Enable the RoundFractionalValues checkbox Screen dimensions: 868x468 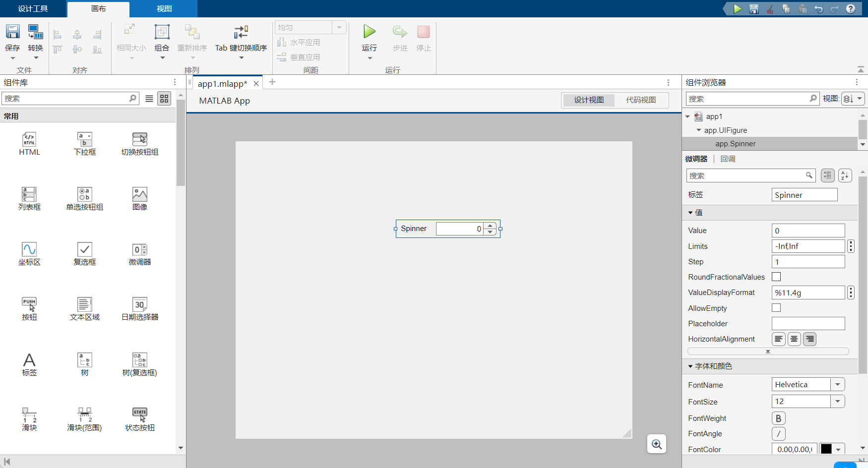776,277
